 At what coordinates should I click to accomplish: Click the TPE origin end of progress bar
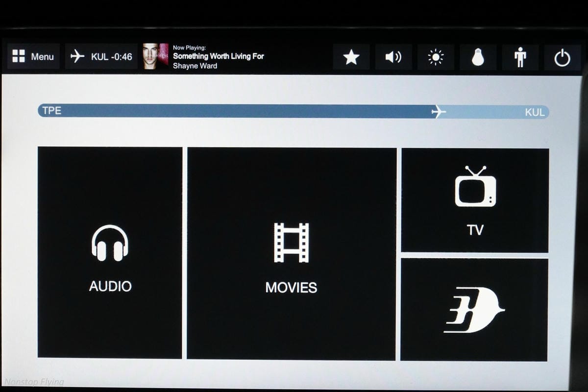coord(51,111)
